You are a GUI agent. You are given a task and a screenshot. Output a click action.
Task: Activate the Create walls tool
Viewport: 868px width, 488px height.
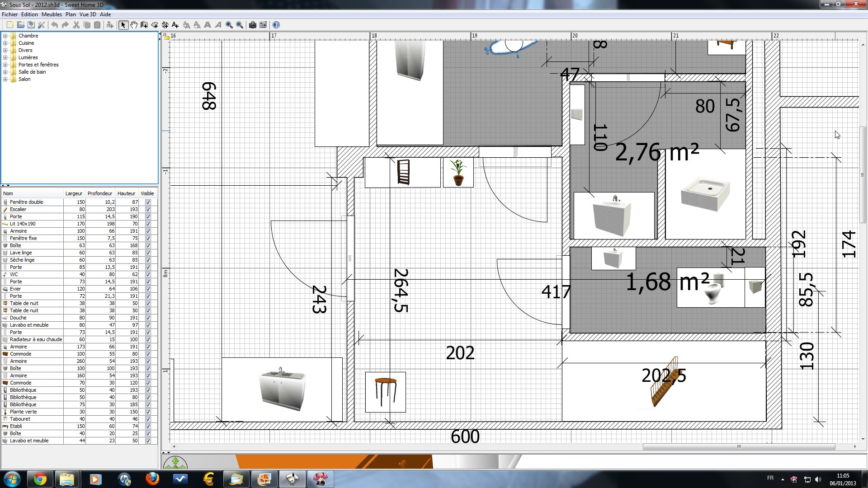[x=144, y=25]
